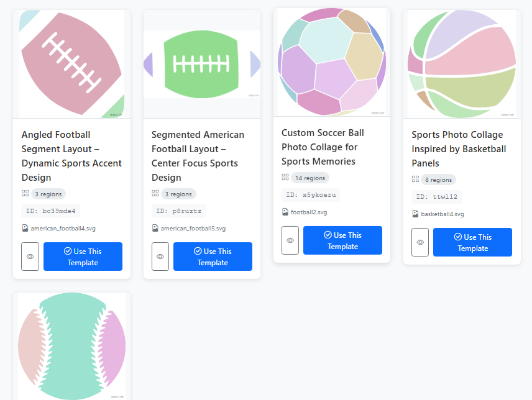Viewport: 532px width, 400px height.
Task: Use This Template for Segmented American Football
Action: coord(213,257)
